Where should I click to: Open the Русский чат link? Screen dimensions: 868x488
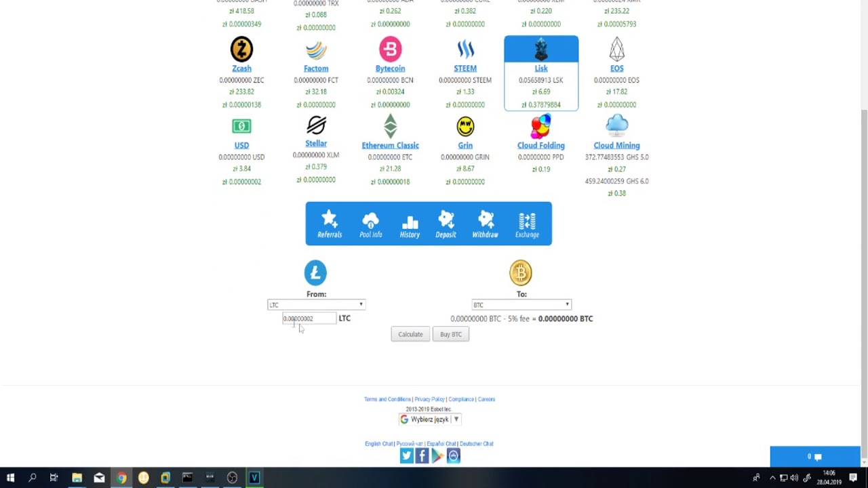coord(410,444)
